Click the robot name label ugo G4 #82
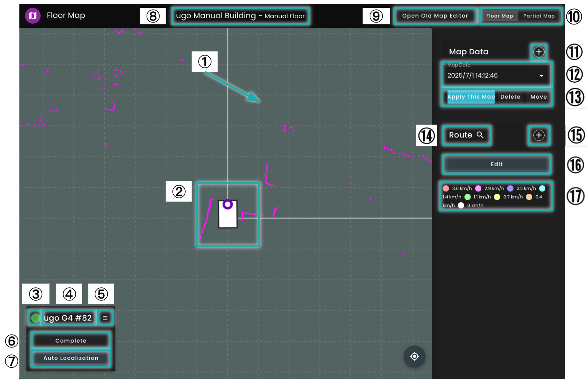This screenshot has height=382, width=588. point(68,318)
